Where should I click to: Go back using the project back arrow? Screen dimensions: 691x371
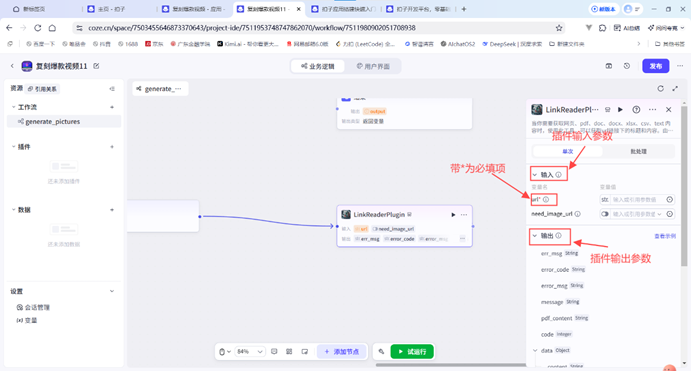point(12,66)
